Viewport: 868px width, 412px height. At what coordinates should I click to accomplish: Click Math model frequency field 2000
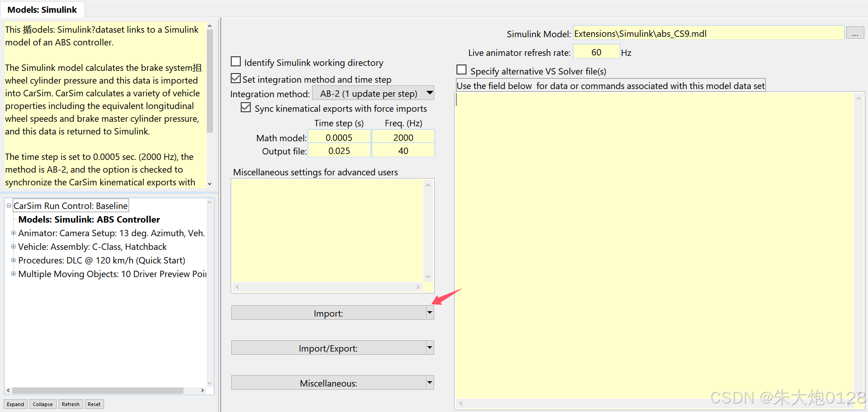(403, 137)
